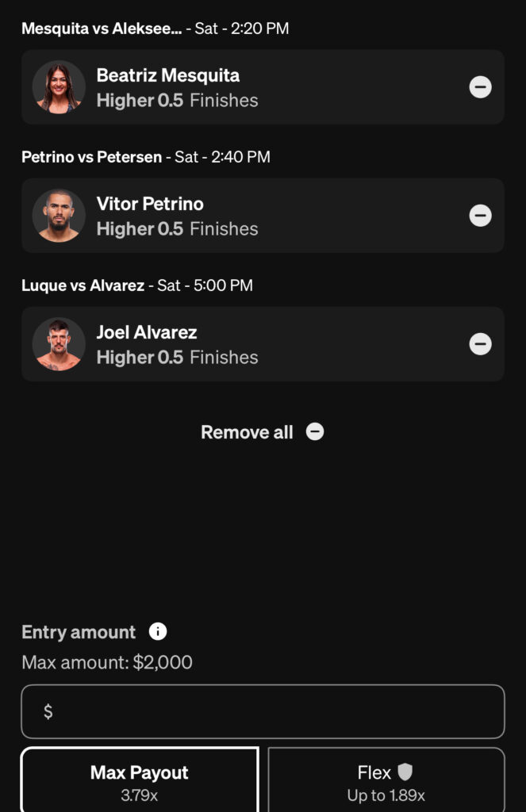Tap Vitor Petrino's avatar photo

coord(59,216)
